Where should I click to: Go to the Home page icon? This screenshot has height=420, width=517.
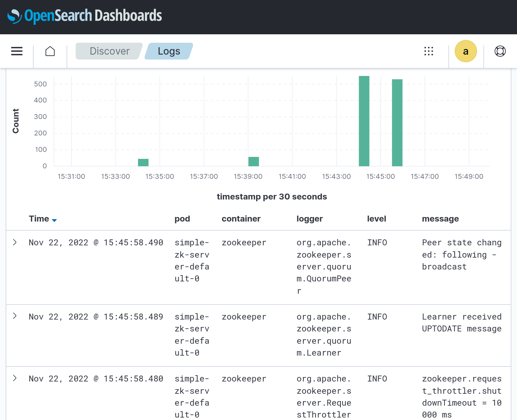(50, 51)
